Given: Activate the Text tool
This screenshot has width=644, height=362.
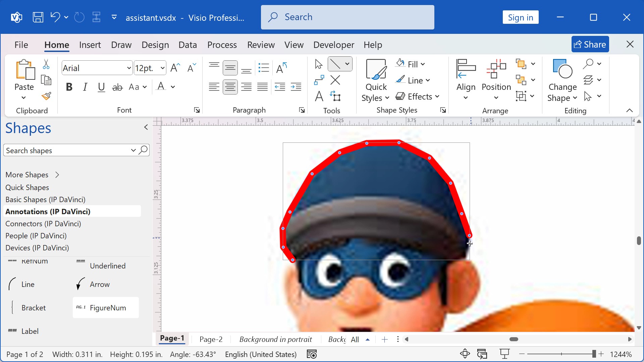Looking at the screenshot, I should [x=319, y=96].
